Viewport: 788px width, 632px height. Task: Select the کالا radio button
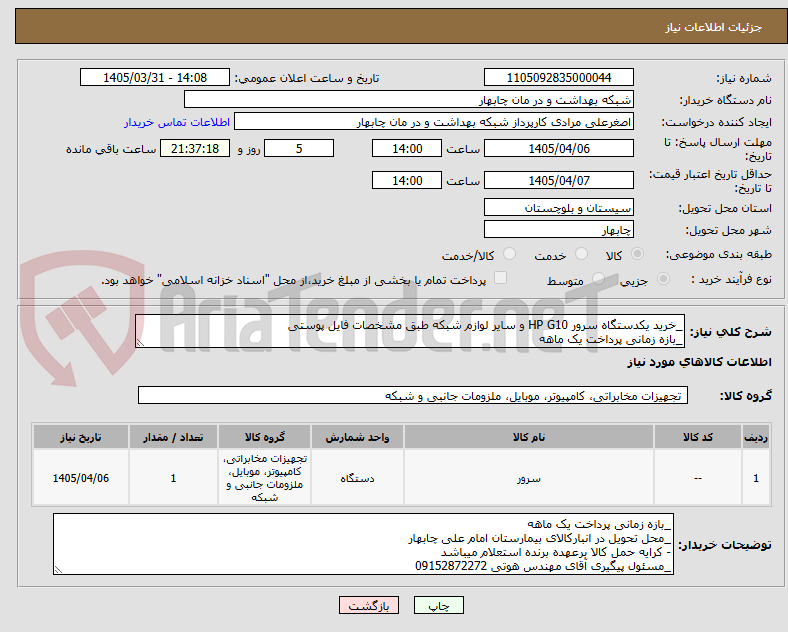(637, 254)
